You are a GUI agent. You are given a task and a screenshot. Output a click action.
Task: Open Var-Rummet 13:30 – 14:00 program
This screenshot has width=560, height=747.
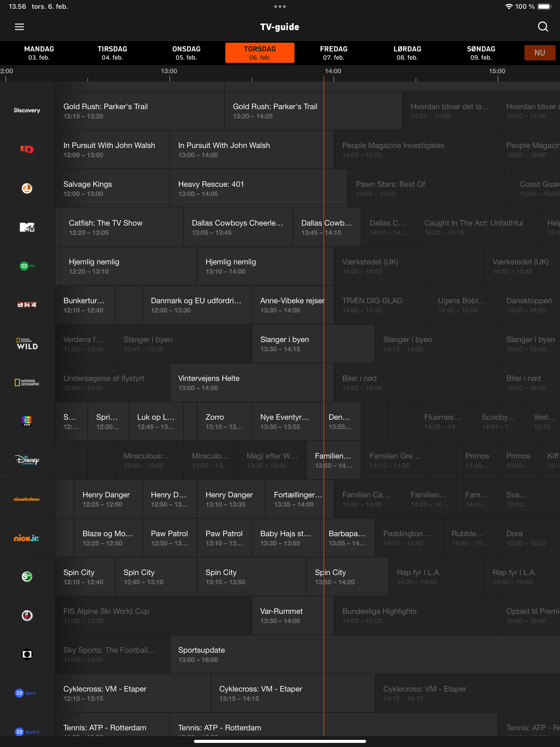pyautogui.click(x=293, y=616)
